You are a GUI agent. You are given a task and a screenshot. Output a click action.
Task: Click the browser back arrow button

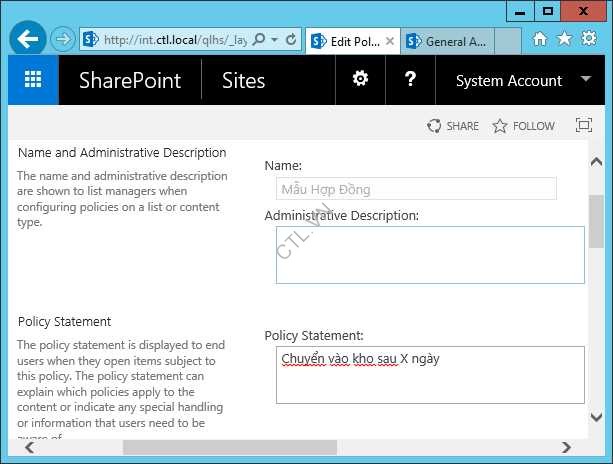tap(29, 40)
